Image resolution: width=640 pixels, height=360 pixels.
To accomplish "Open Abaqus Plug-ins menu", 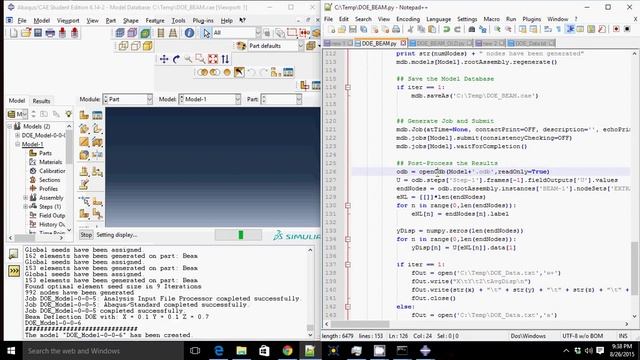I will click(x=203, y=20).
